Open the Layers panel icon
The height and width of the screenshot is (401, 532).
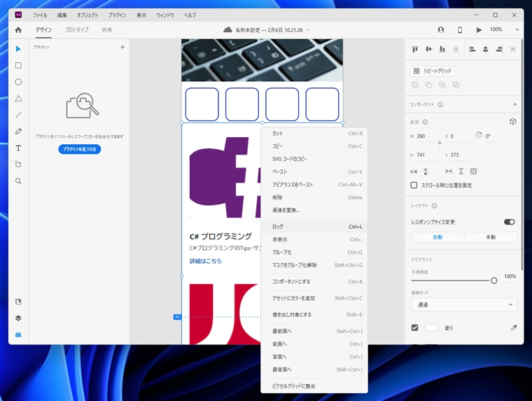[x=18, y=318]
